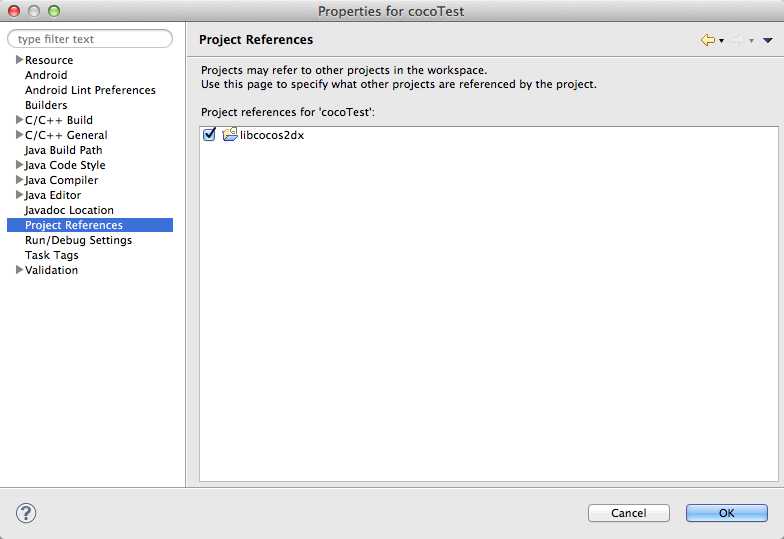Select Android Lint Preferences page

click(90, 90)
